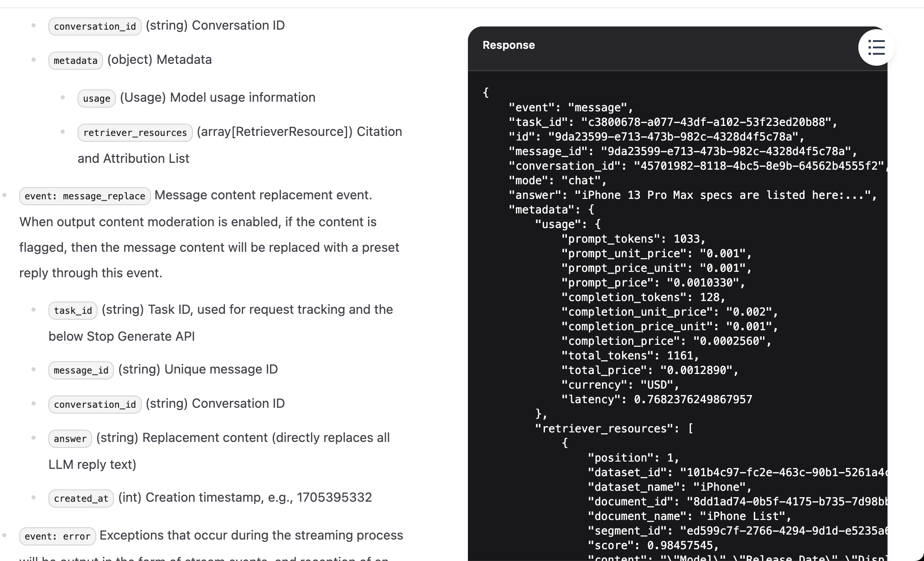
Task: Click the top conversation_id tag
Action: (95, 26)
